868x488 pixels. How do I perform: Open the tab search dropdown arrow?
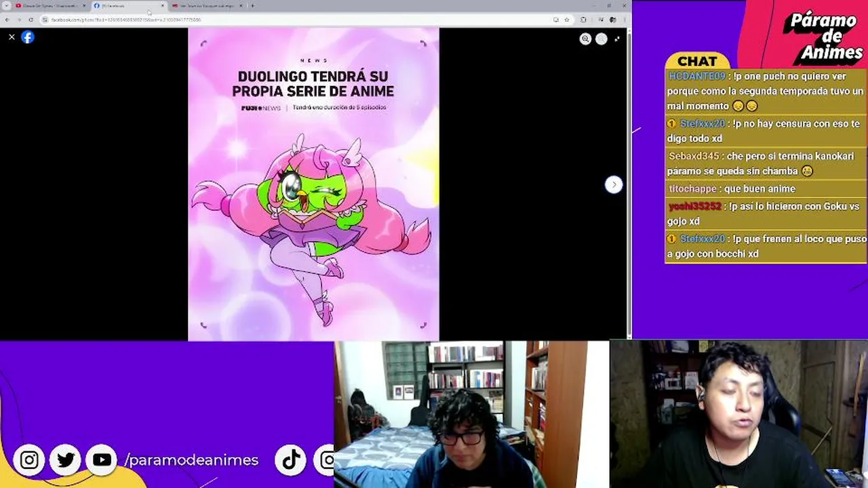6,6
